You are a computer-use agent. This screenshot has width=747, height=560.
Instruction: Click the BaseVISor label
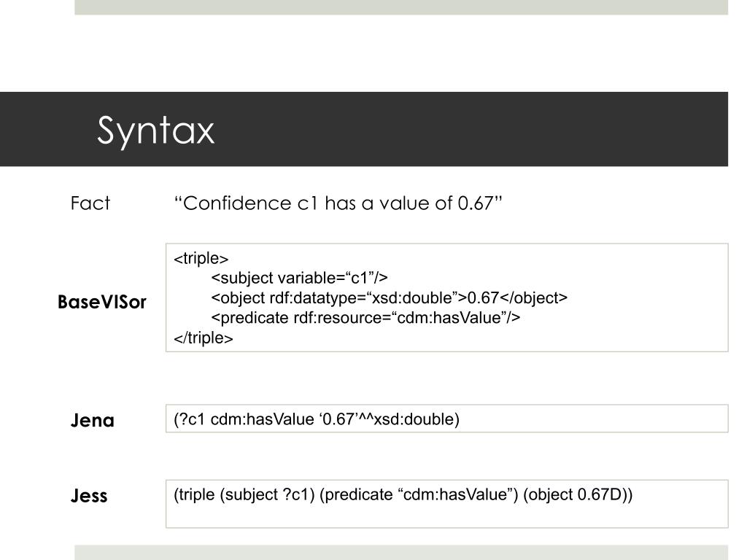click(x=101, y=302)
